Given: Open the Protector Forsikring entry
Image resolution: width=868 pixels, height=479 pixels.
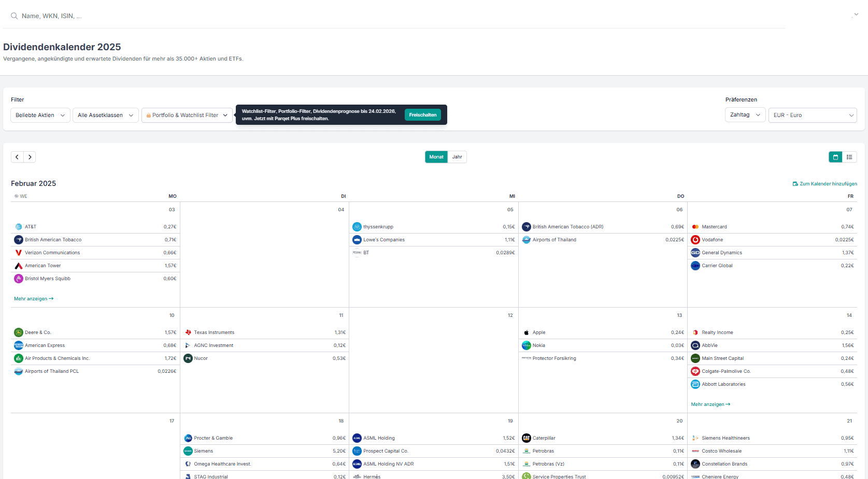Looking at the screenshot, I should [x=603, y=358].
